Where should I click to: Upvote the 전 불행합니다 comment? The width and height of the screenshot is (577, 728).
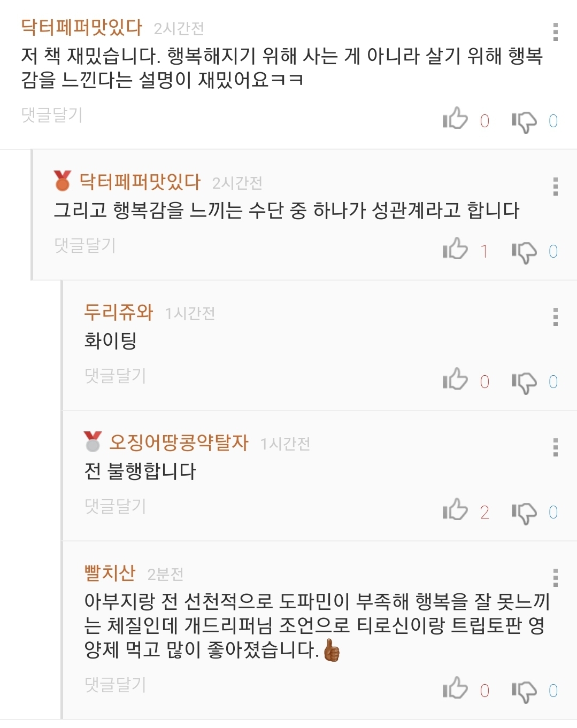tap(455, 510)
